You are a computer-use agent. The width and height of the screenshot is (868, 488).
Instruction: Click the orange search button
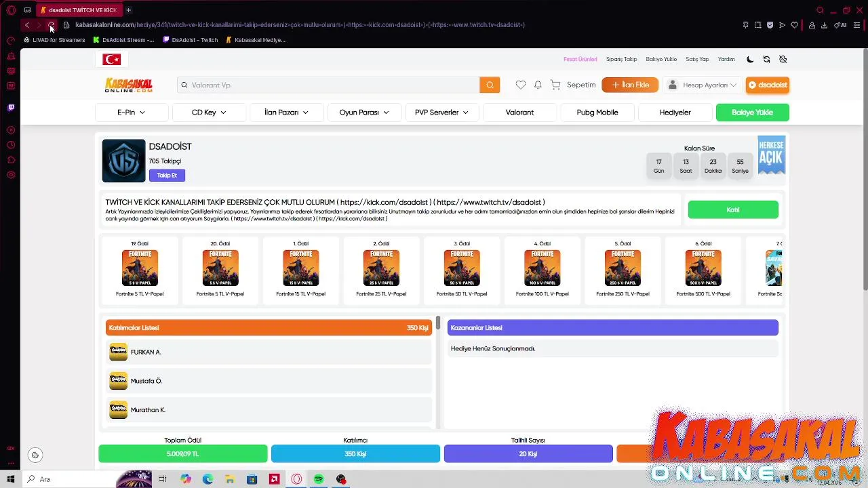(490, 85)
